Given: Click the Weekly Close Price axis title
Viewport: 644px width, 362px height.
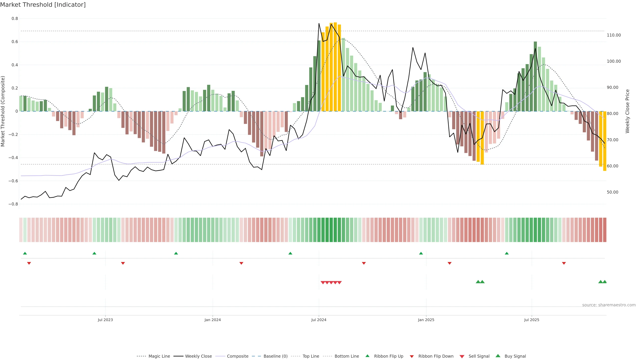Looking at the screenshot, I should tap(627, 111).
